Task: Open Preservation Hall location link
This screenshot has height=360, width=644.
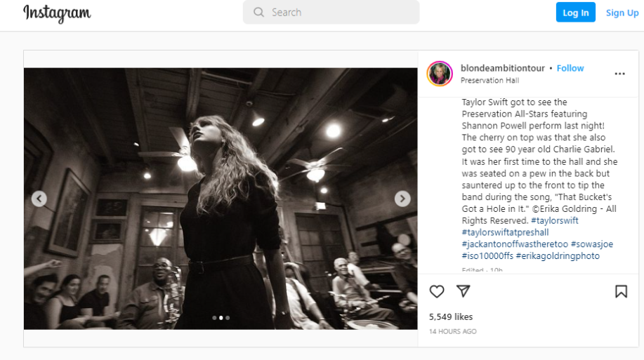Action: (489, 81)
